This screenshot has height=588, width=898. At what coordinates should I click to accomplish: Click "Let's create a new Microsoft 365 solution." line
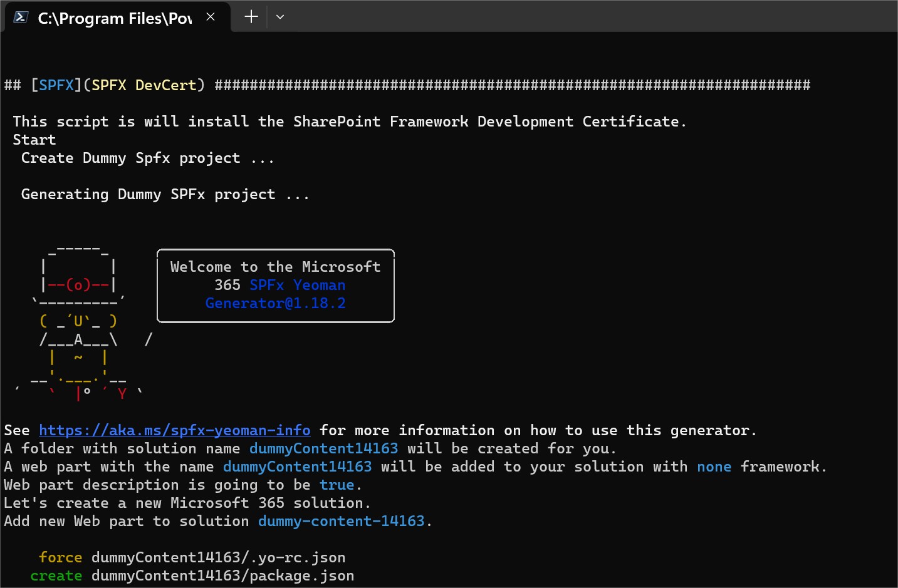pyautogui.click(x=187, y=503)
